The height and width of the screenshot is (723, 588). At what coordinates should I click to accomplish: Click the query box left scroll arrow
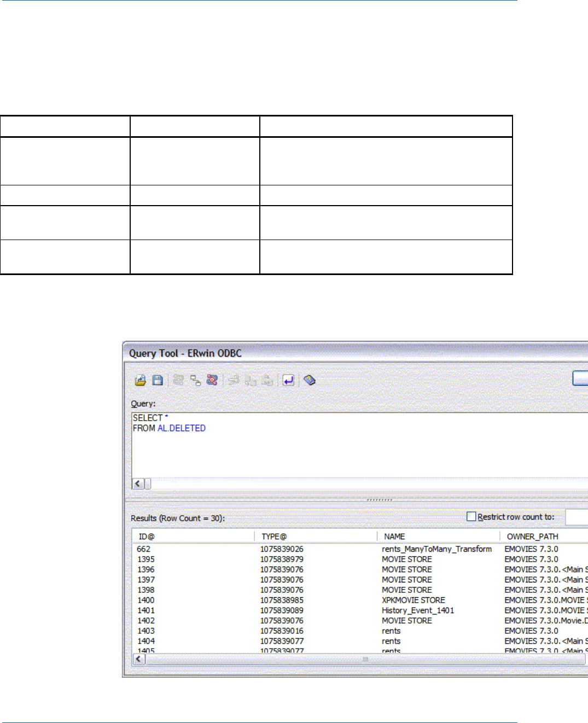coord(138,483)
